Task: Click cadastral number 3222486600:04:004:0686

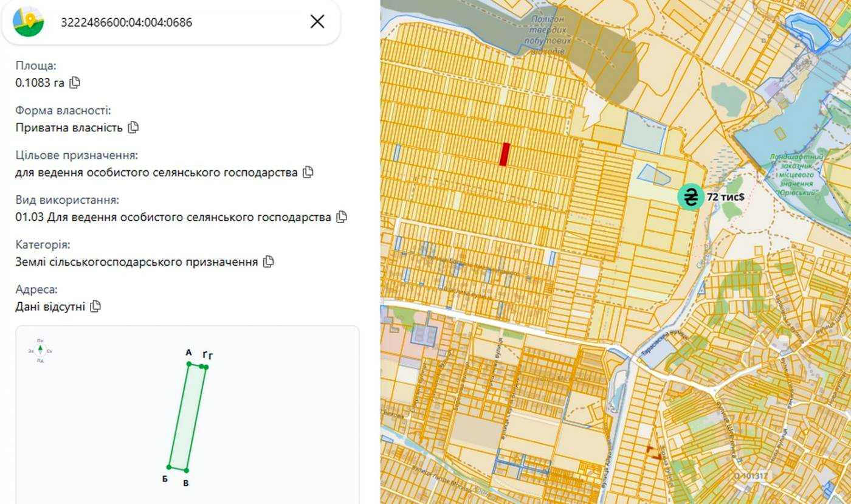Action: tap(126, 22)
